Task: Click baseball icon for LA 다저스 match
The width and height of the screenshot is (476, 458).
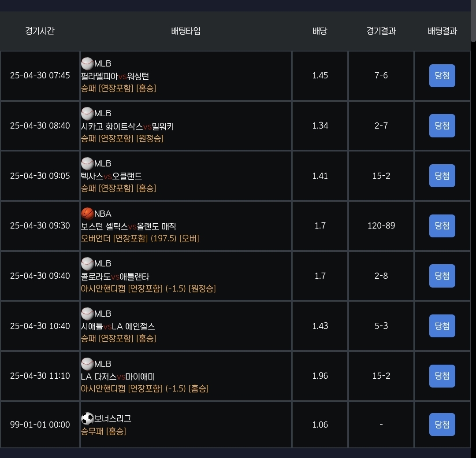Action: coord(87,364)
